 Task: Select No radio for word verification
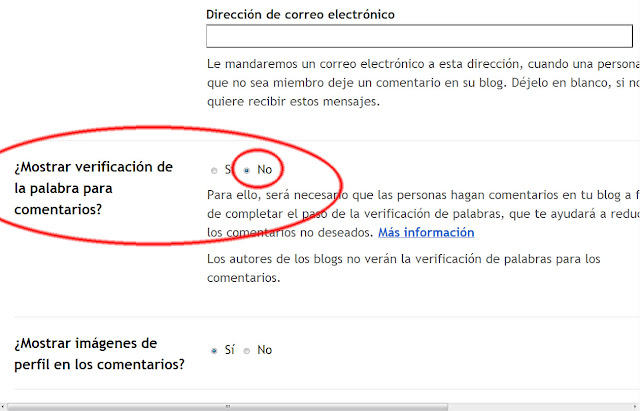[248, 170]
